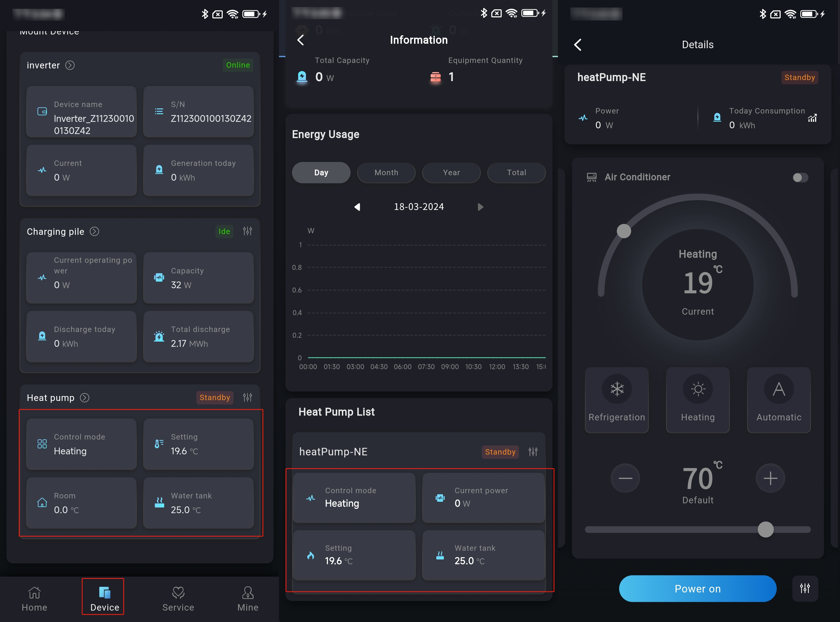Click the default temperature slider handle
Screen dimensions: 840x622
[765, 529]
